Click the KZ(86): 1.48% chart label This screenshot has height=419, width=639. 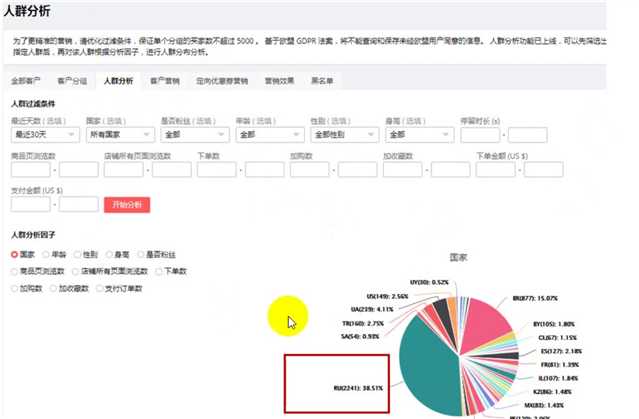tap(552, 392)
